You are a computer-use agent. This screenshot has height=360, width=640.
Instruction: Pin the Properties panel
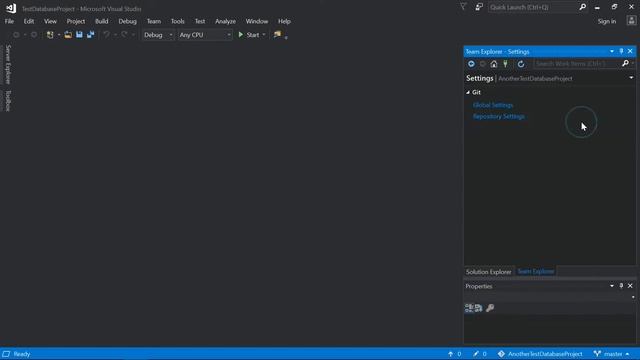tap(621, 286)
